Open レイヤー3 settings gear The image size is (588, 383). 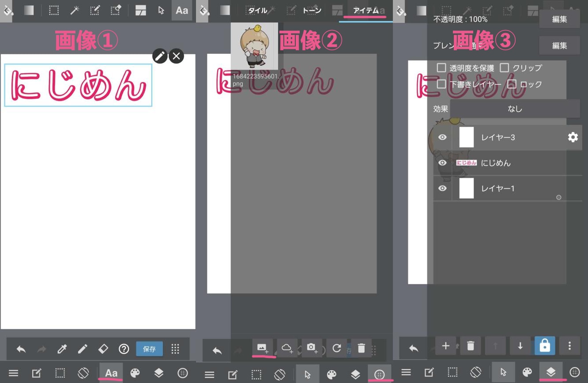click(573, 137)
